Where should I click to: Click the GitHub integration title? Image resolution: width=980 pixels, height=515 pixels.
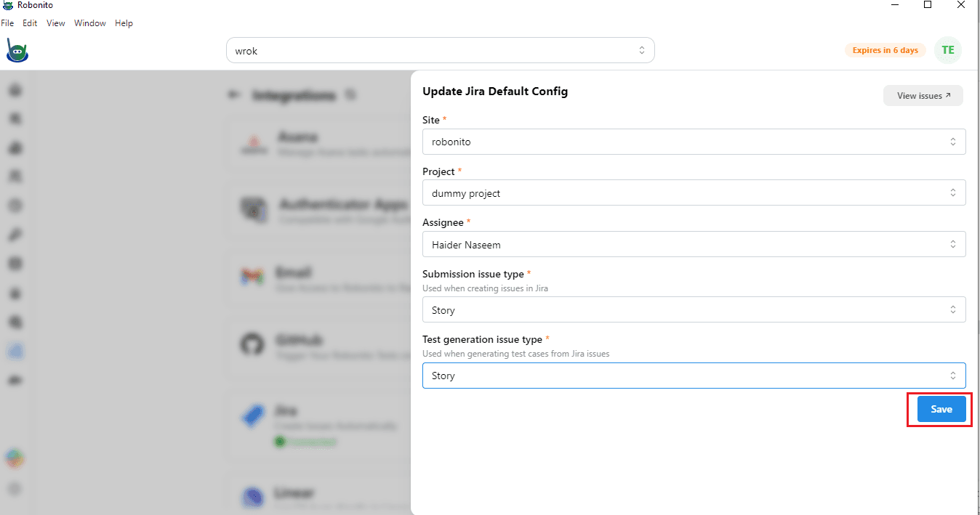(300, 340)
